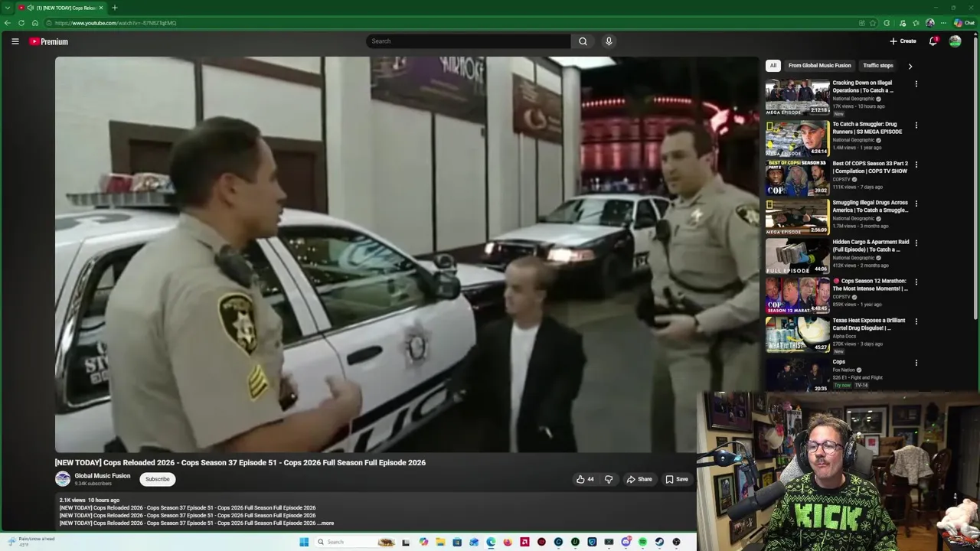Dislike the Cops Reloaded video
This screenshot has height=551, width=980.
click(609, 479)
